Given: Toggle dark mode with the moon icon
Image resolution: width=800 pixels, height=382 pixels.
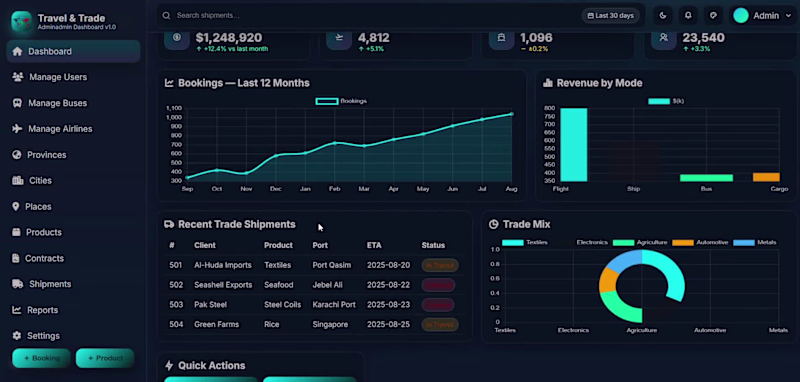Looking at the screenshot, I should coord(663,15).
